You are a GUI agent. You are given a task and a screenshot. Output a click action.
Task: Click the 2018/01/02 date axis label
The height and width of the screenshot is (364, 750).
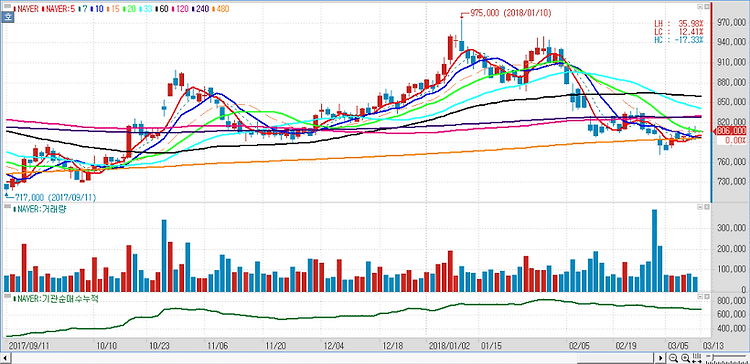pyautogui.click(x=449, y=345)
